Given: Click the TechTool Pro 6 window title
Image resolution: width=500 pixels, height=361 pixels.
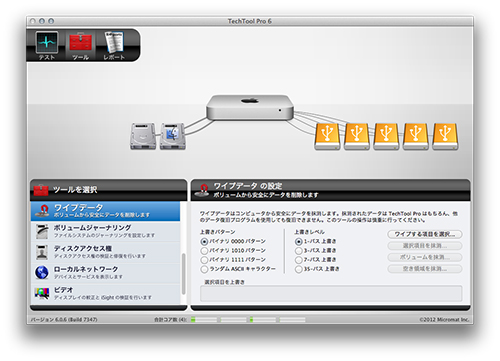Looking at the screenshot, I should pos(250,21).
